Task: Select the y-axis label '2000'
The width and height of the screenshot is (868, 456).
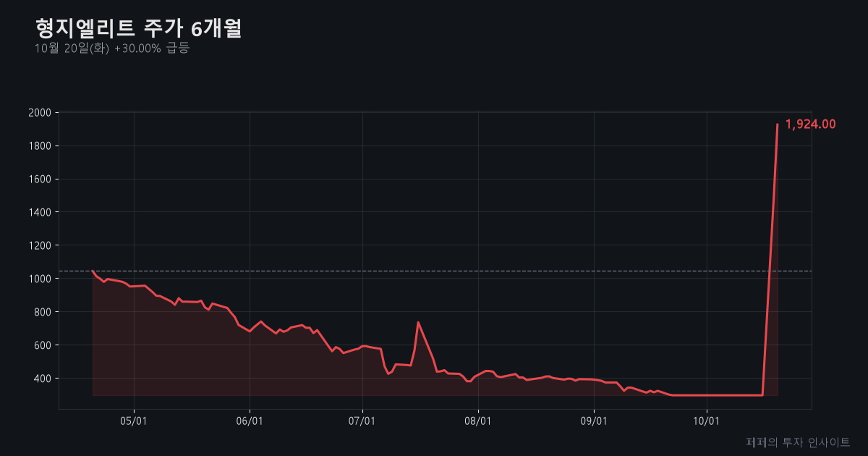Action: point(39,113)
